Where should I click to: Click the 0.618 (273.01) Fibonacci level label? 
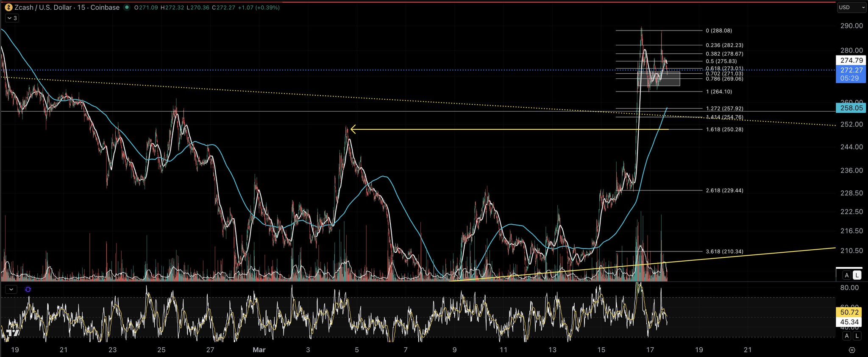click(x=724, y=68)
